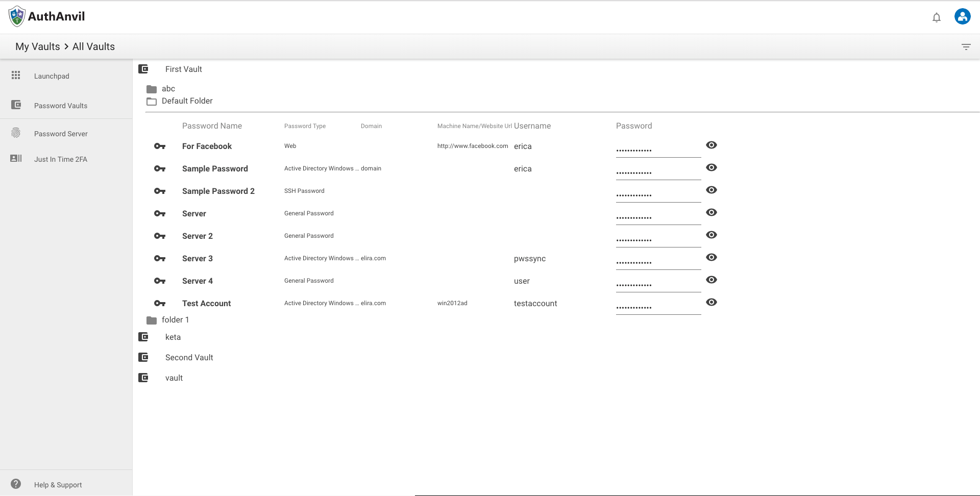This screenshot has height=496, width=980.
Task: Open the Test Account entry
Action: (x=206, y=304)
